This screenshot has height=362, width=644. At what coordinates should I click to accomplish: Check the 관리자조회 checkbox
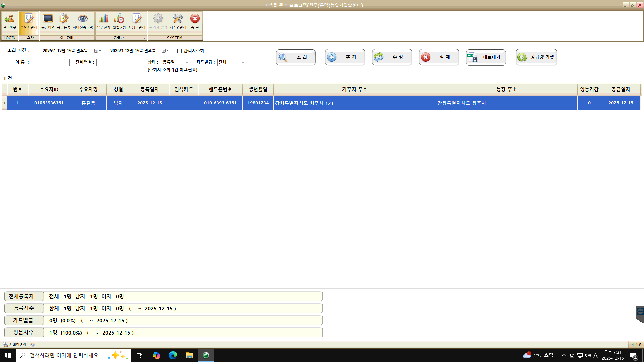(180, 51)
